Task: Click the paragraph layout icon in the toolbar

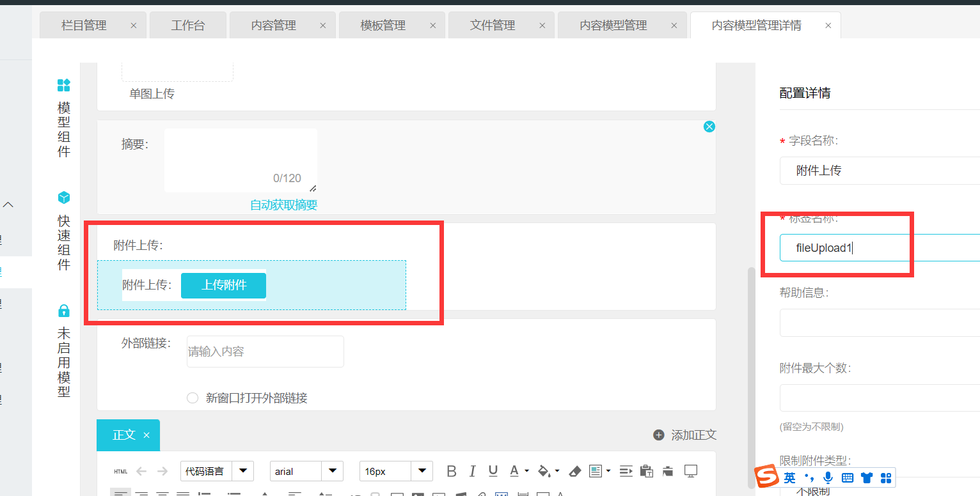Action: click(596, 472)
